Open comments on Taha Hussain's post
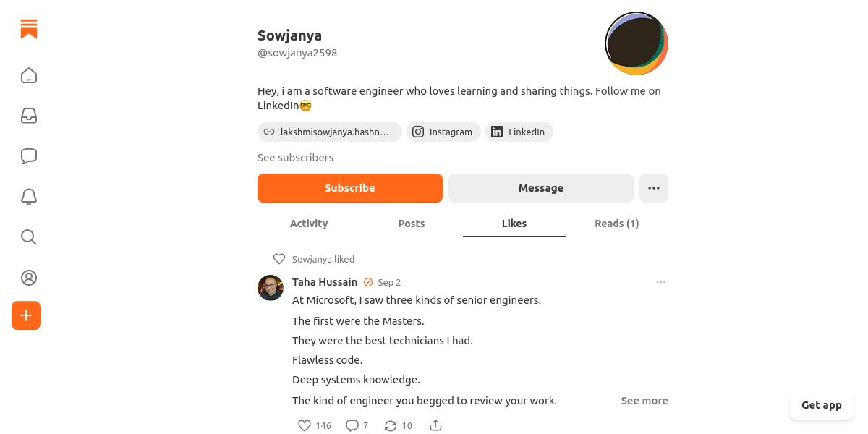 [x=352, y=425]
